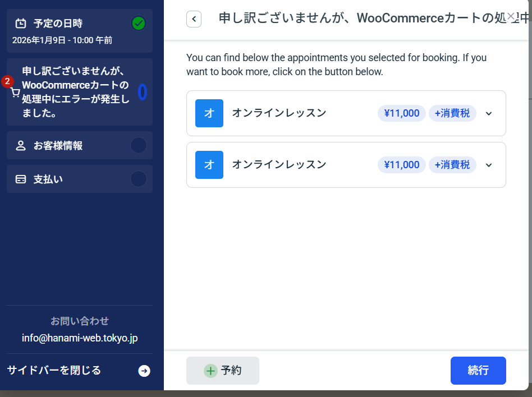Click the empty status circle for 支払い
The height and width of the screenshot is (397, 532).
139,179
